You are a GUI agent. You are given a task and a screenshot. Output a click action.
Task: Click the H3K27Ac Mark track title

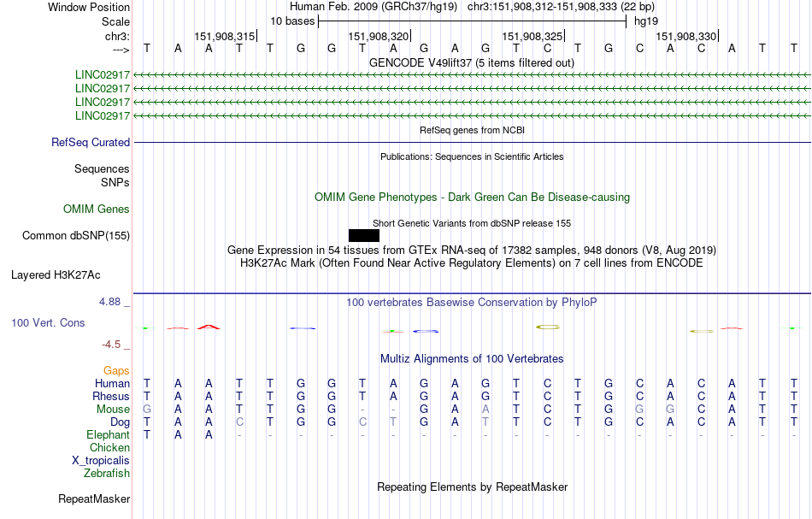coord(472,263)
